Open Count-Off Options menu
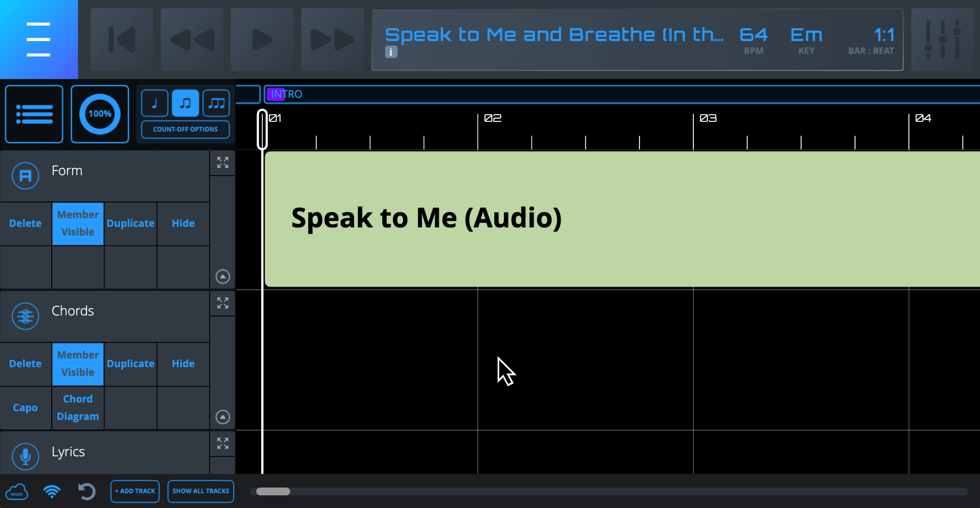The image size is (980, 508). click(x=185, y=130)
